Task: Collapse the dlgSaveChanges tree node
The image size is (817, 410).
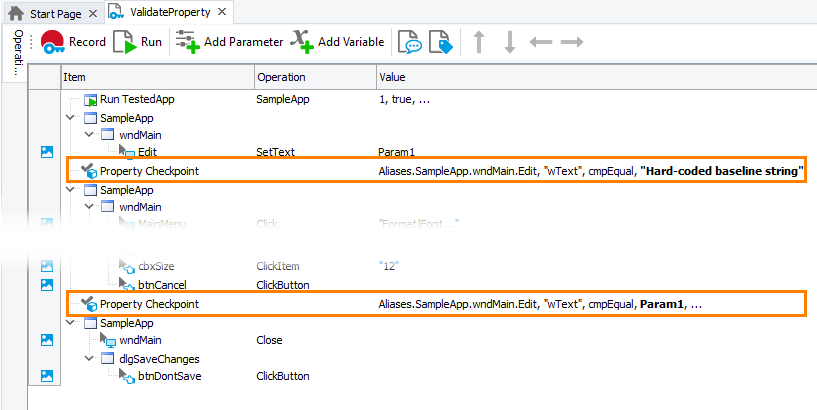Action: click(x=86, y=358)
